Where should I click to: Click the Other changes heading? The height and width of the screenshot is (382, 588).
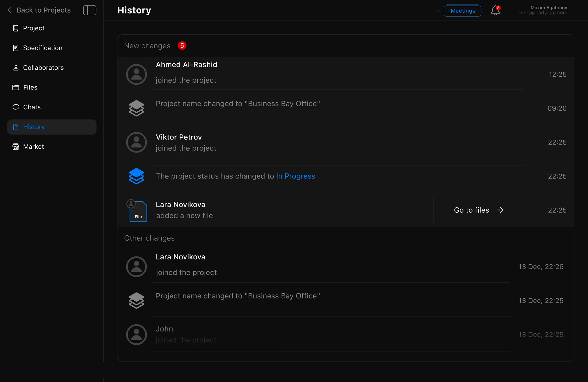pyautogui.click(x=149, y=238)
